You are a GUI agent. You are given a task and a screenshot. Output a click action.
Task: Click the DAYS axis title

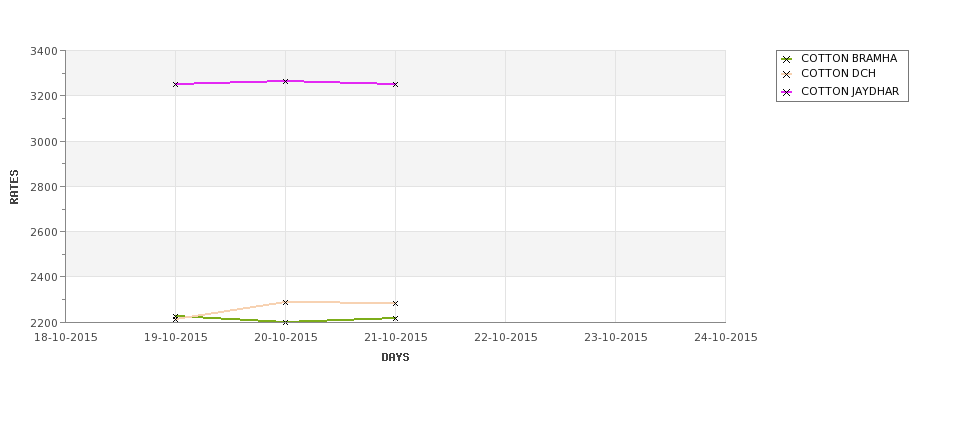click(x=395, y=358)
